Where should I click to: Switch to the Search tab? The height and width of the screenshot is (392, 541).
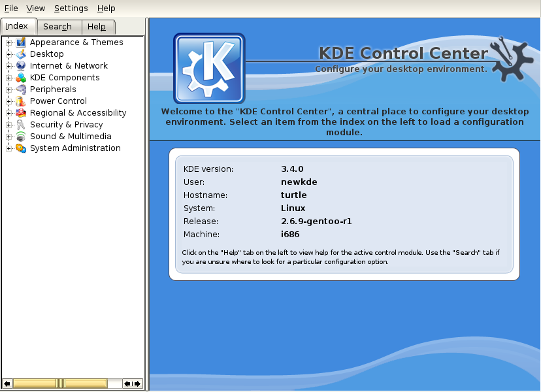pos(57,27)
